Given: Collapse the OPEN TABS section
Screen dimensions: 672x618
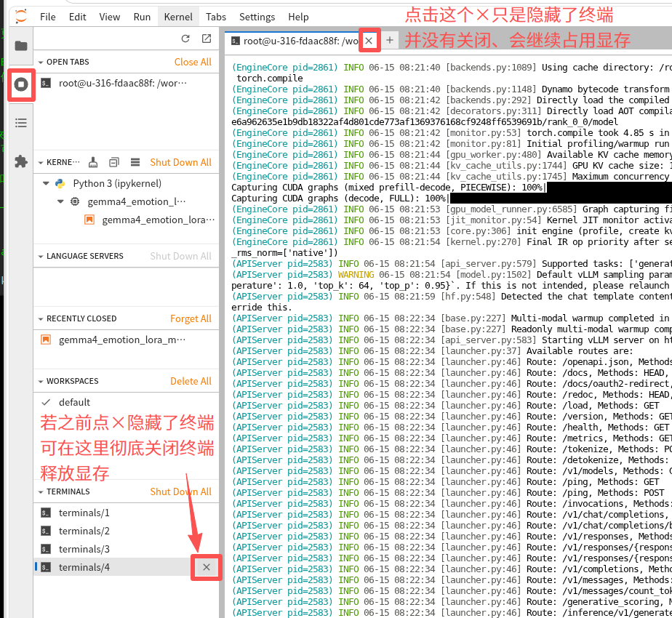Looking at the screenshot, I should coord(41,62).
